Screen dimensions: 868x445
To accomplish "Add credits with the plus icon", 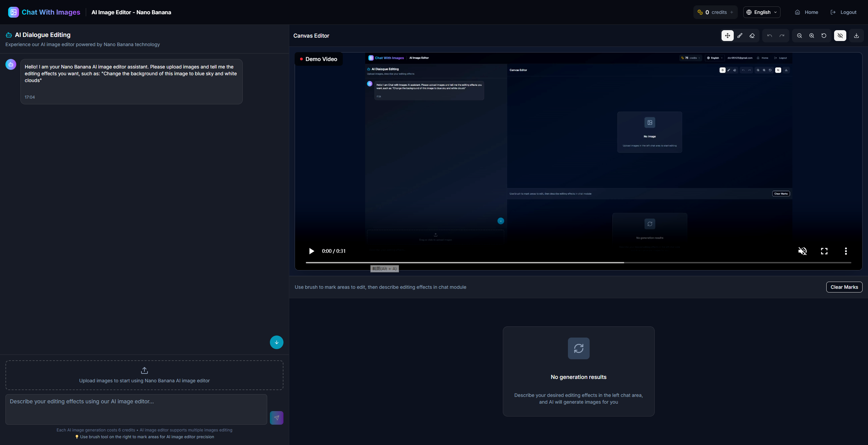I will (732, 12).
